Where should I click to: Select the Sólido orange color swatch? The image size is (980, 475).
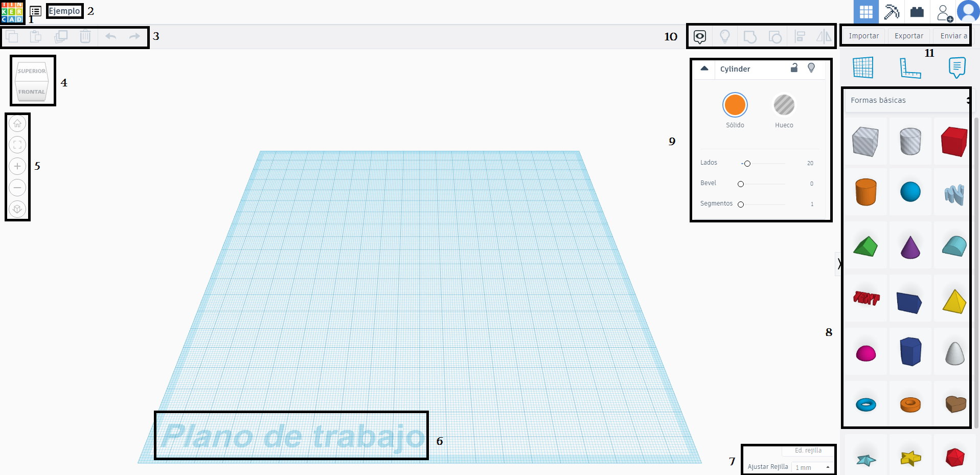(x=735, y=105)
